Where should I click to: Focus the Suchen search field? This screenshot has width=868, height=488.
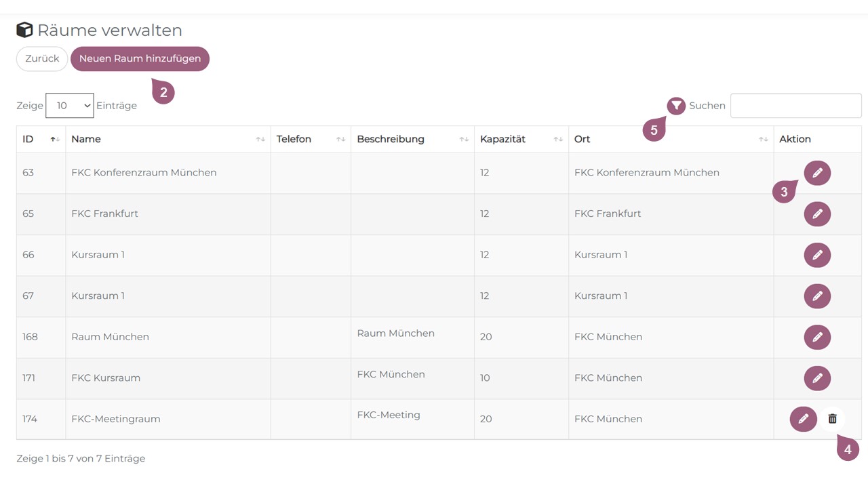pyautogui.click(x=795, y=106)
